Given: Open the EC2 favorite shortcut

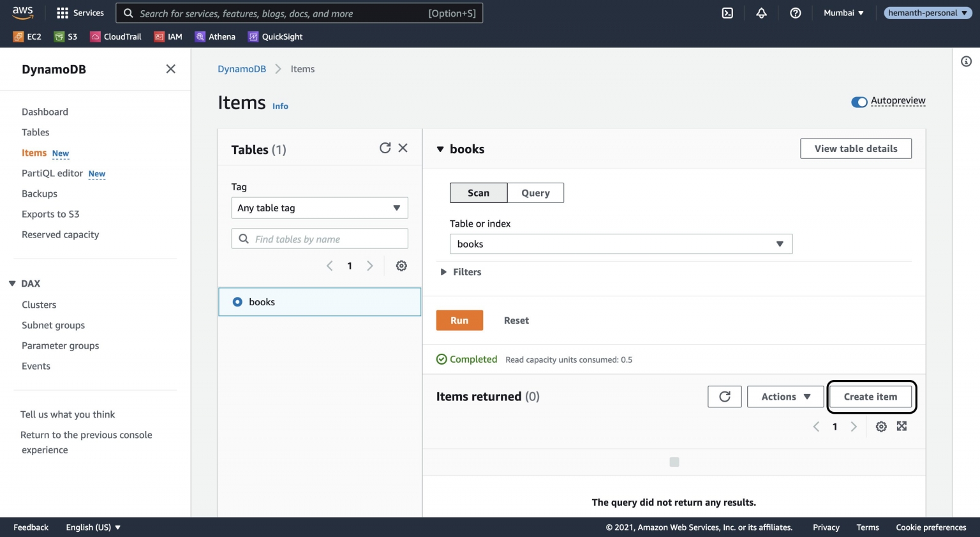Looking at the screenshot, I should (x=27, y=36).
